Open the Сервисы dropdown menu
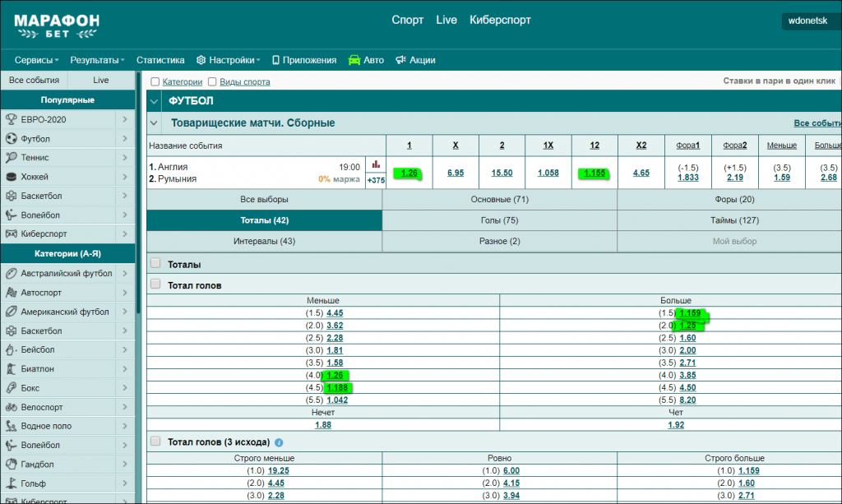 (37, 60)
